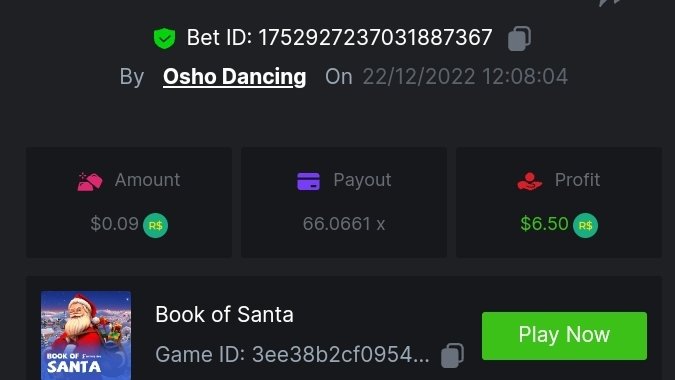Open Osho Dancing user profile

235,77
